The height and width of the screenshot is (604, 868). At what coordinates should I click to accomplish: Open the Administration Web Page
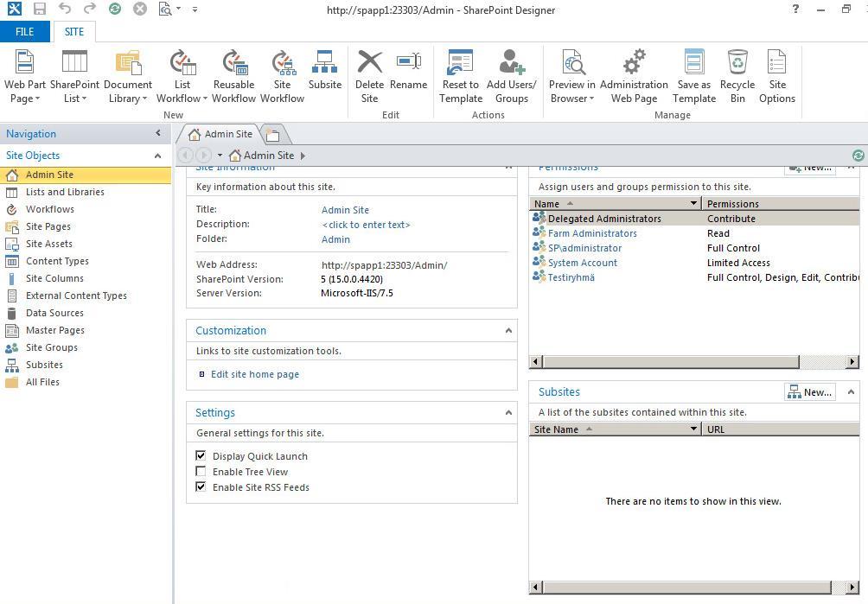(634, 77)
